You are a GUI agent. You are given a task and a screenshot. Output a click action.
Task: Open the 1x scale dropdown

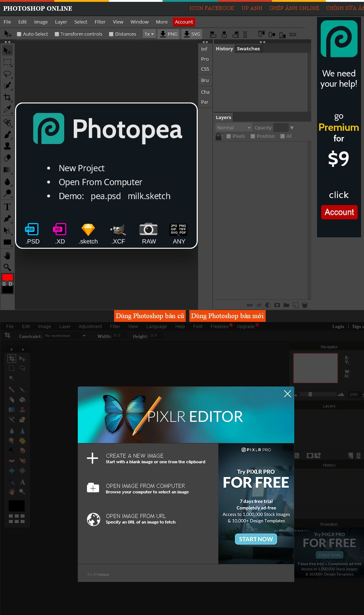[x=149, y=34]
